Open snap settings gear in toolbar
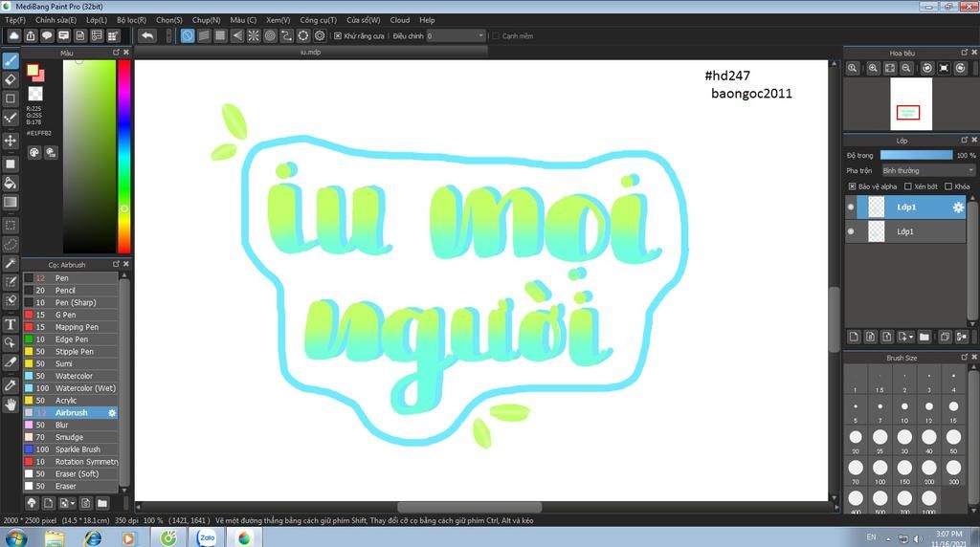This screenshot has width=980, height=547. point(320,35)
